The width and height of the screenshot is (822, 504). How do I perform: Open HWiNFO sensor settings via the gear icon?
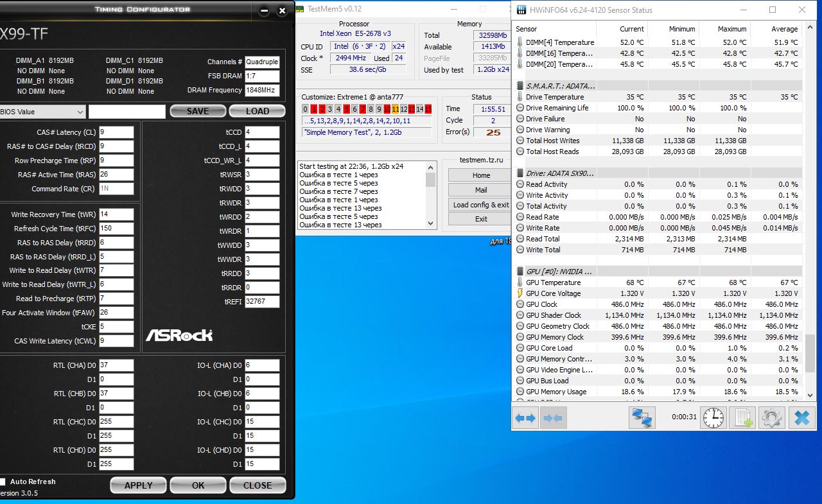click(771, 418)
